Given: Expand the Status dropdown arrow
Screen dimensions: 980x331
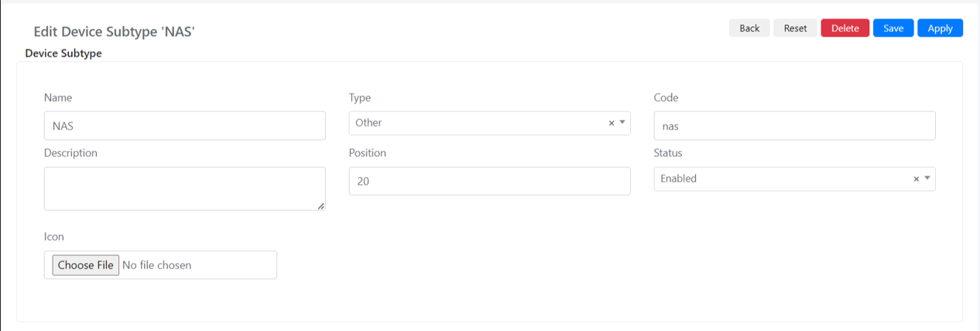Looking at the screenshot, I should (x=927, y=179).
